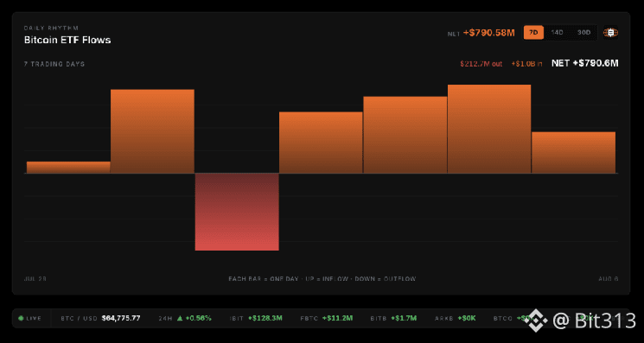
Task: Click the BTC price '$64,775.77'
Action: tap(121, 318)
